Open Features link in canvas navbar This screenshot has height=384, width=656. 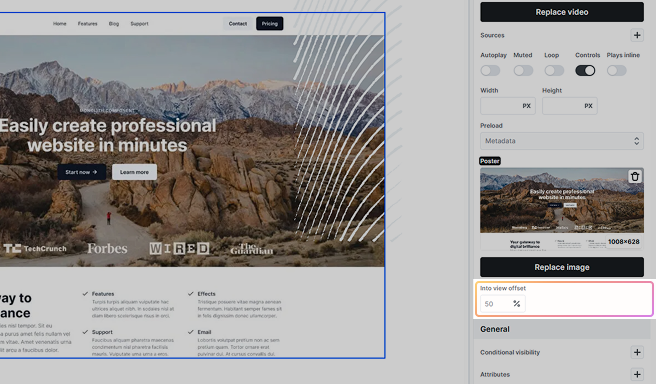(87, 24)
